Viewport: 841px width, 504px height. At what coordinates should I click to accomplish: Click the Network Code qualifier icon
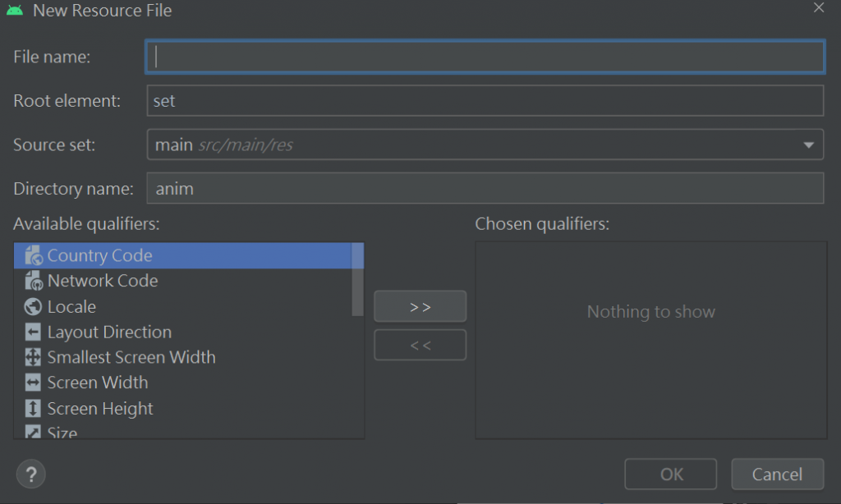pos(33,281)
